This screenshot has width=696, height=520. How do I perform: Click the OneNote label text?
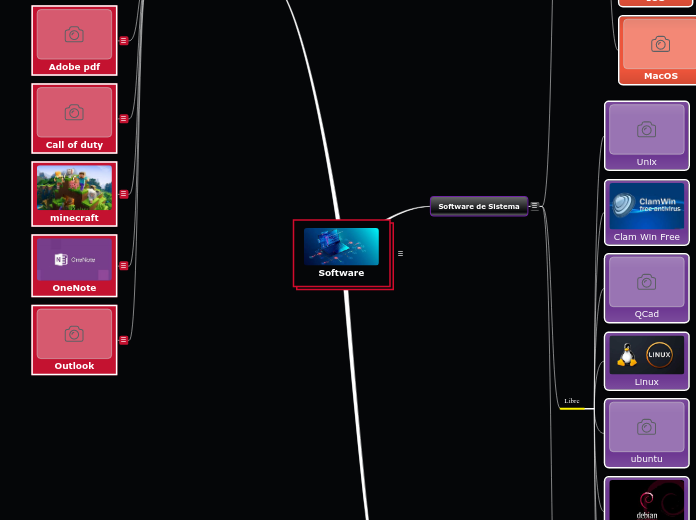pyautogui.click(x=74, y=288)
